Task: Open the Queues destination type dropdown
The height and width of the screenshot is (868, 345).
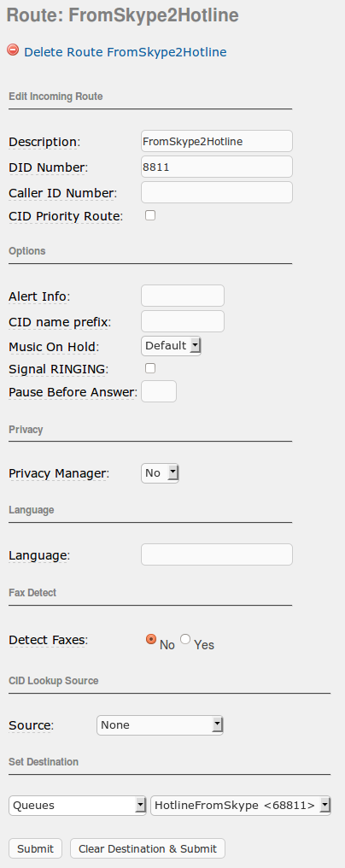Action: point(78,806)
